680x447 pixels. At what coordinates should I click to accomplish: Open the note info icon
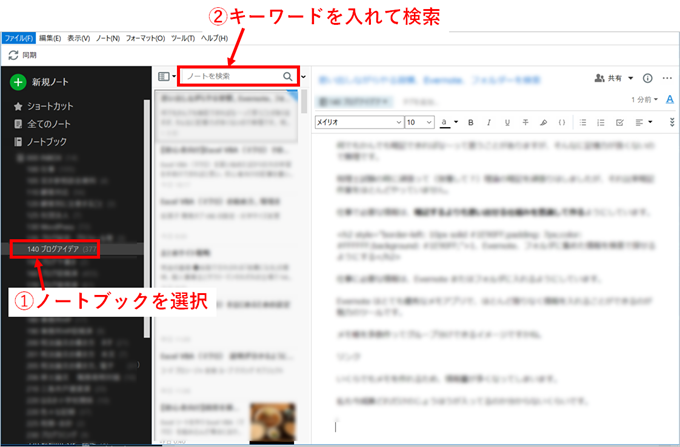point(647,78)
